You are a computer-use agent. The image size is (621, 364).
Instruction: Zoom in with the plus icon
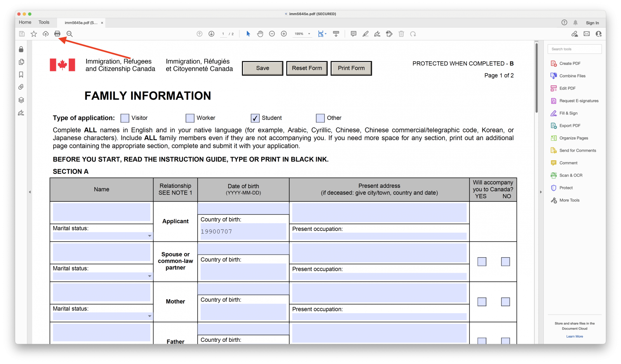(284, 34)
